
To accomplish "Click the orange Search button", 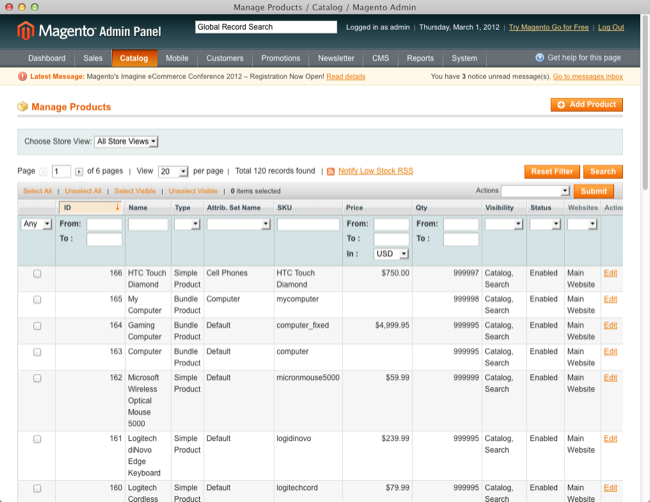I will click(x=603, y=172).
